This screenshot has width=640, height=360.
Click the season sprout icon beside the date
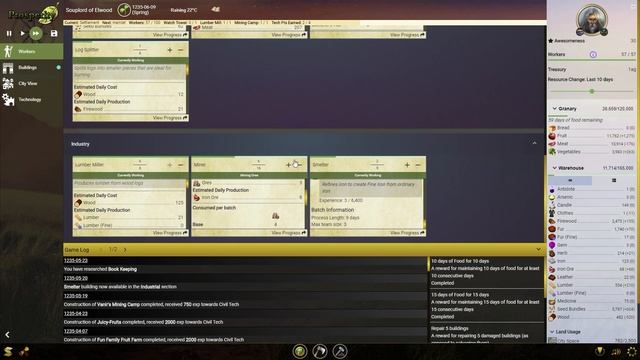124,9
